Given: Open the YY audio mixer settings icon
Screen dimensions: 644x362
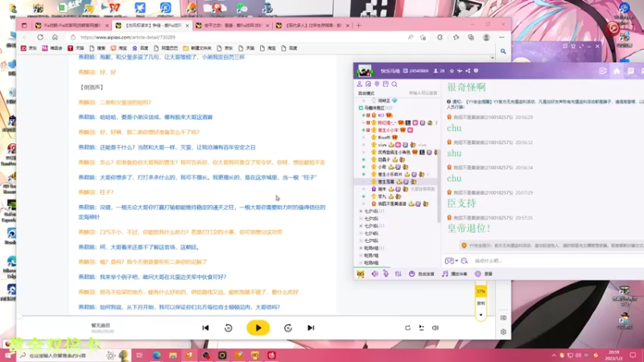Looking at the screenshot, I should (x=398, y=274).
